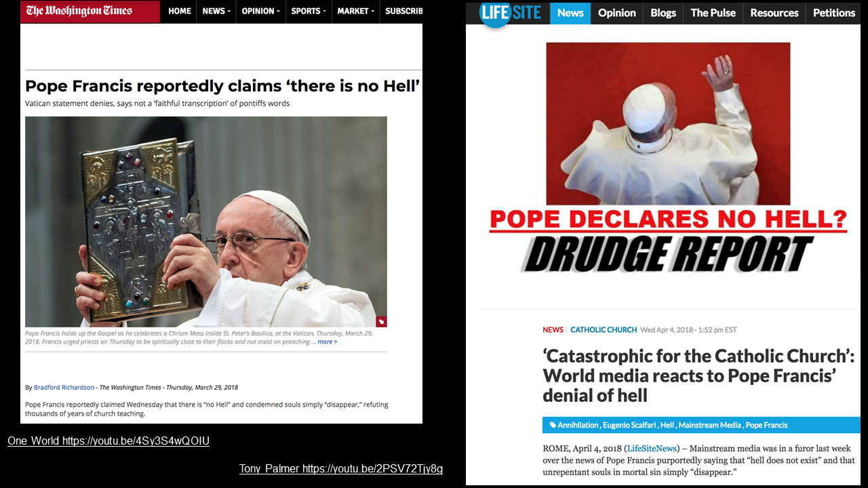Click the Pope holding Gospel photo
868x488 pixels.
[x=206, y=222]
